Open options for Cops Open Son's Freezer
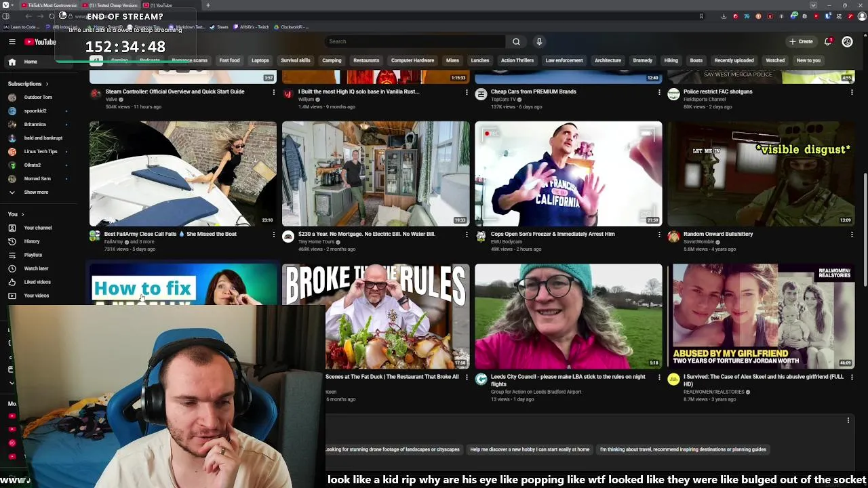Viewport: 868px width, 488px height. [x=659, y=235]
